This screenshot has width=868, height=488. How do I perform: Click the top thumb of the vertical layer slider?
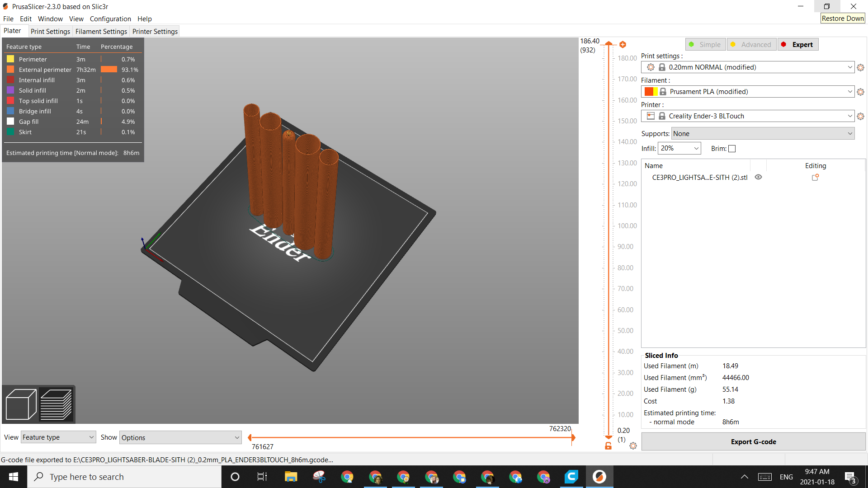609,44
